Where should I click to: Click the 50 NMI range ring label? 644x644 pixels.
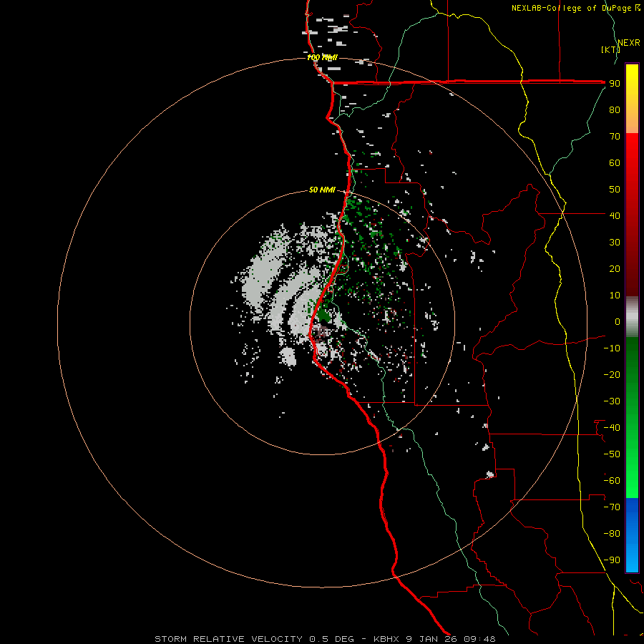point(322,190)
